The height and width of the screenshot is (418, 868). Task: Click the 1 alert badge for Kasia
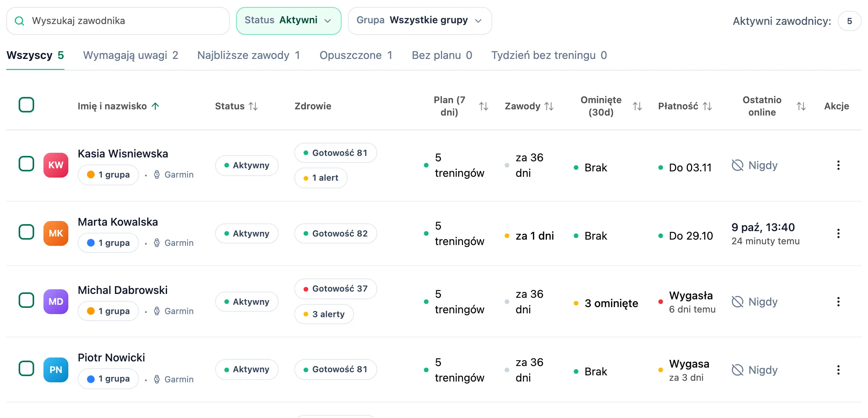[321, 178]
